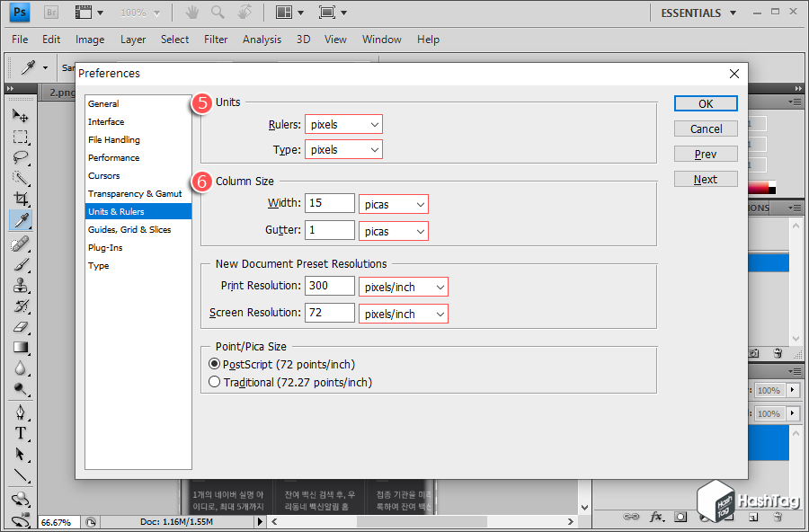Open Interface preferences category
The image size is (809, 532).
pos(138,122)
